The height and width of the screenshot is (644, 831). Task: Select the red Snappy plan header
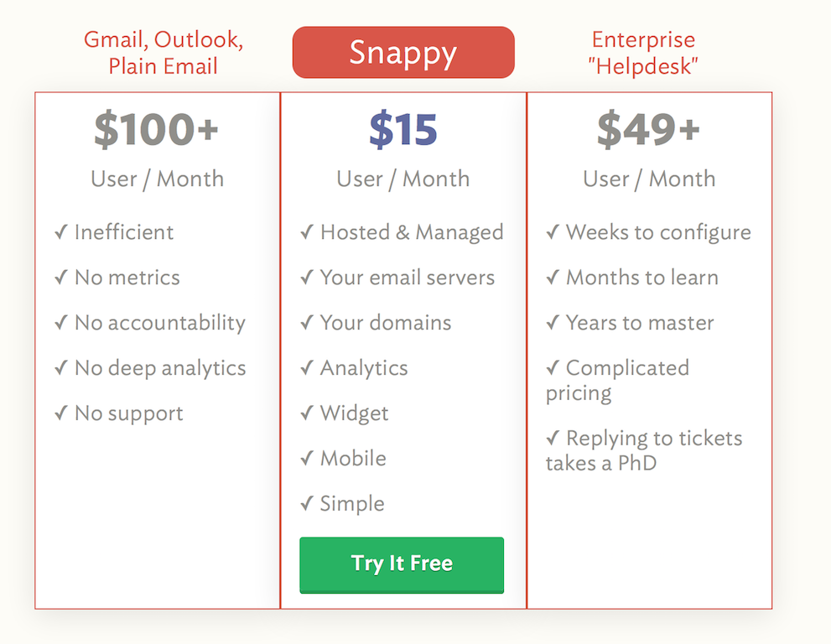pos(403,53)
